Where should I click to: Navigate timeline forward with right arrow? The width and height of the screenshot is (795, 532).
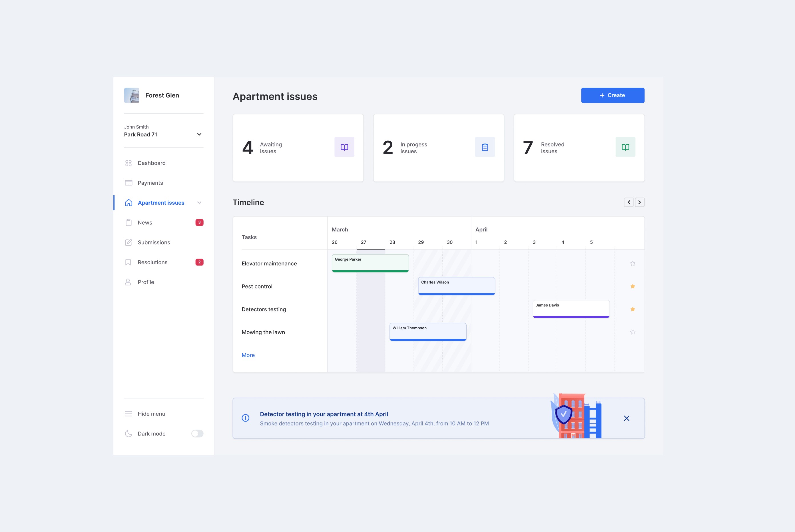639,202
